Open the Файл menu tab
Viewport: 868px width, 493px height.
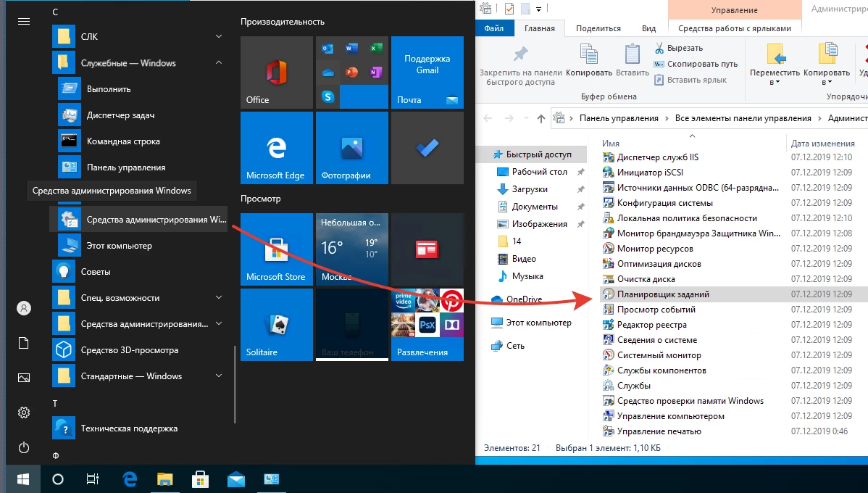pos(494,28)
